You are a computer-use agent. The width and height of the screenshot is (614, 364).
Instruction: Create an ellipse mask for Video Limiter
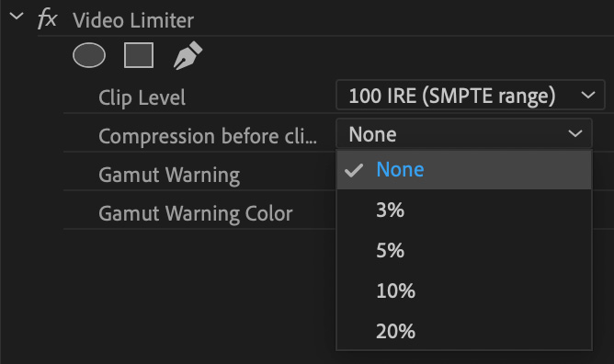click(x=89, y=55)
